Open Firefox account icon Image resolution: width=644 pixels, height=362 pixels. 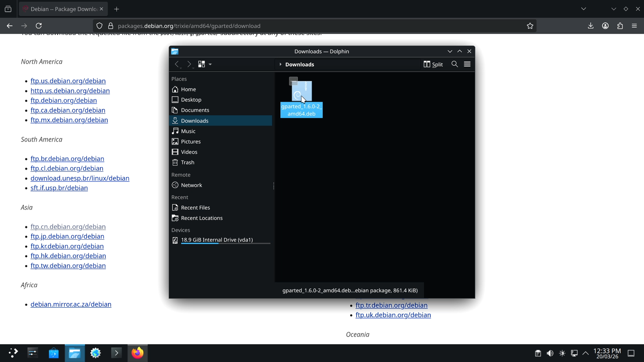(x=605, y=26)
